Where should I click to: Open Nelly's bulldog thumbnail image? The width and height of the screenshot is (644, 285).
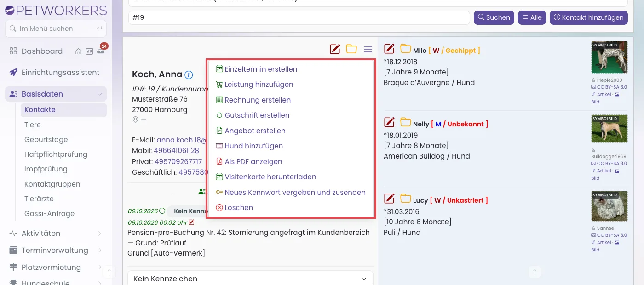(x=609, y=129)
